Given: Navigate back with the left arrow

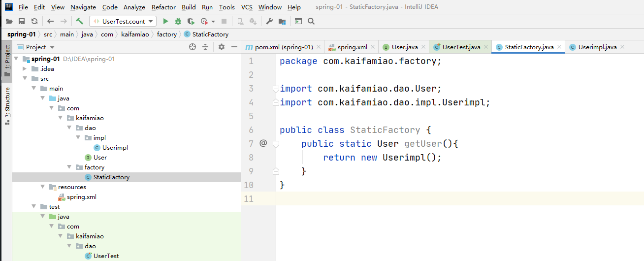Looking at the screenshot, I should (x=51, y=21).
